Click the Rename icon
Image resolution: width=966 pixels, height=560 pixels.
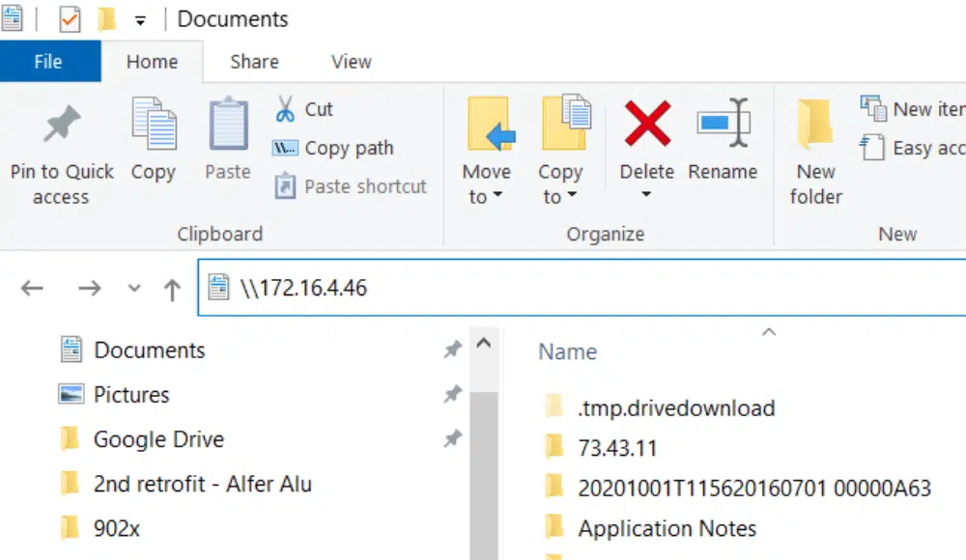[724, 123]
